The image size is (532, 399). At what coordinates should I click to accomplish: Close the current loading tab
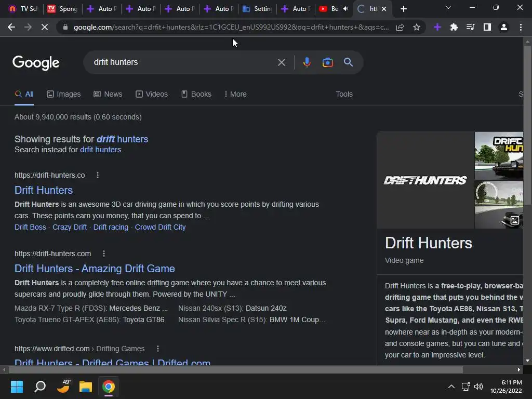tap(384, 9)
